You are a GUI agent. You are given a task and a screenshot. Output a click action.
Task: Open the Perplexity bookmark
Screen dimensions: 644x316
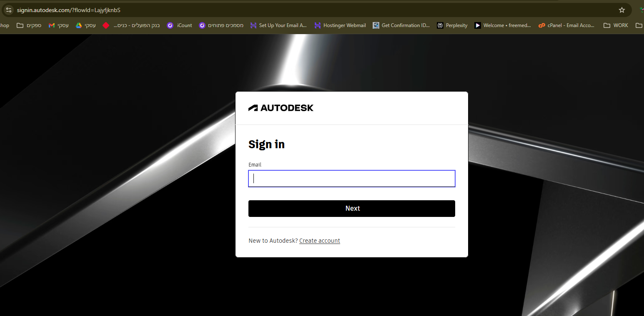(x=452, y=25)
